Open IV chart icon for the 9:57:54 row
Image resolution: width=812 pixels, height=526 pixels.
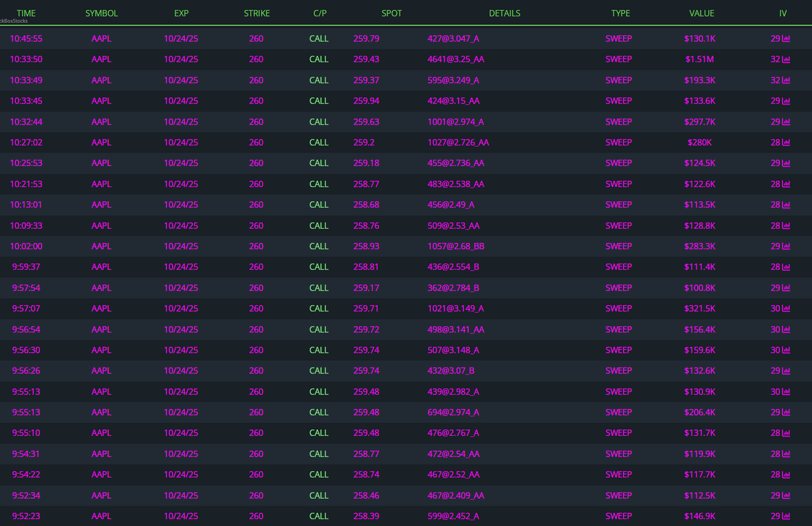pyautogui.click(x=786, y=288)
